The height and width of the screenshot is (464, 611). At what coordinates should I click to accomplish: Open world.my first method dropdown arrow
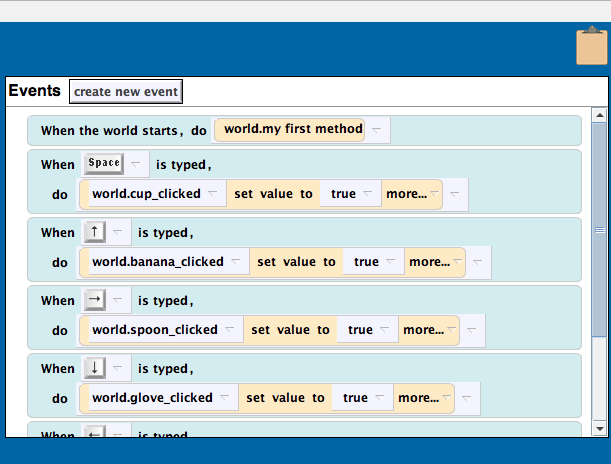coord(376,130)
